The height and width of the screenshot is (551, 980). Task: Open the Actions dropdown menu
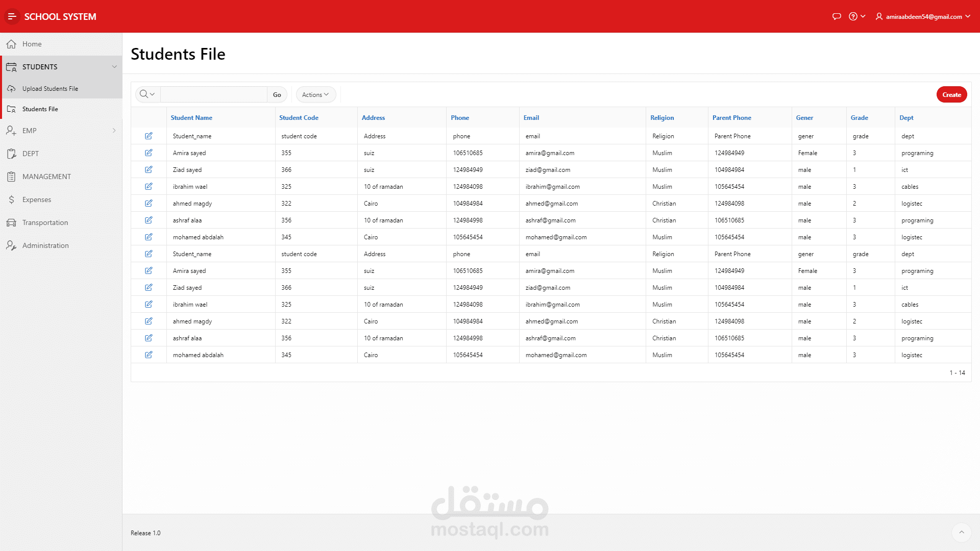click(x=315, y=94)
